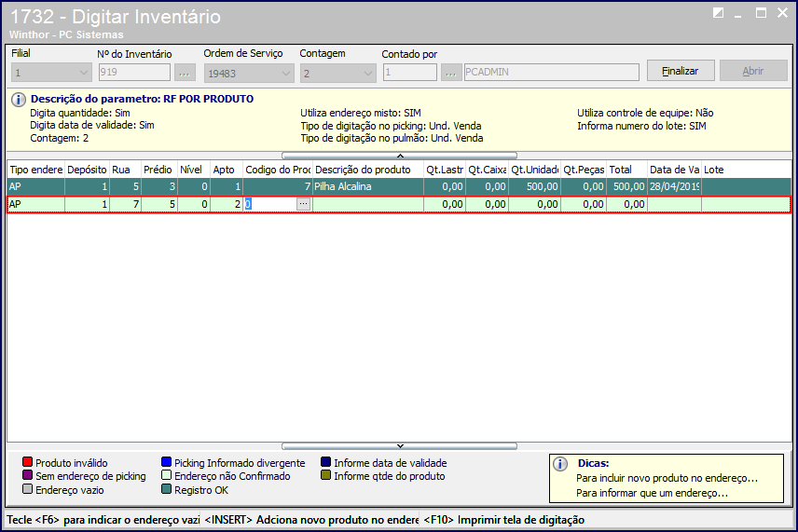Image resolution: width=798 pixels, height=532 pixels.
Task: Open the Ordem de Serviço dropdown
Action: pyautogui.click(x=249, y=73)
